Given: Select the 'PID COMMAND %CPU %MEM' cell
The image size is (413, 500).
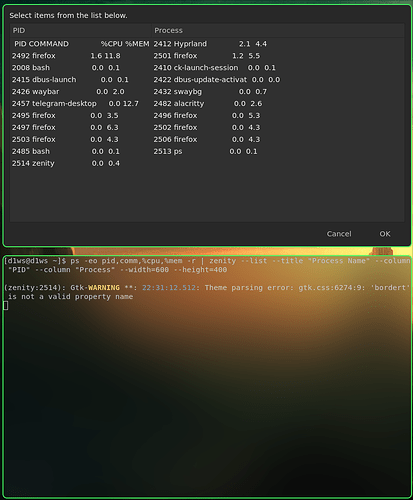Looking at the screenshot, I should (82, 44).
